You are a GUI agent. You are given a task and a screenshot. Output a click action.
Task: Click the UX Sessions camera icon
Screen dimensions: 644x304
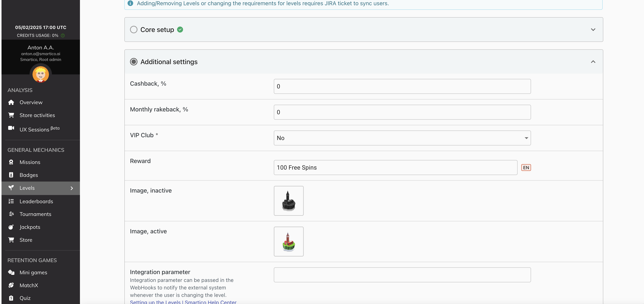click(11, 128)
